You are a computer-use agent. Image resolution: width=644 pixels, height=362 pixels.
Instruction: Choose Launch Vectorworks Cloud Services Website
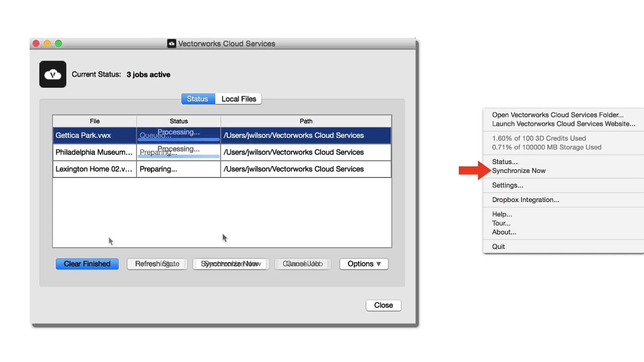pos(563,124)
